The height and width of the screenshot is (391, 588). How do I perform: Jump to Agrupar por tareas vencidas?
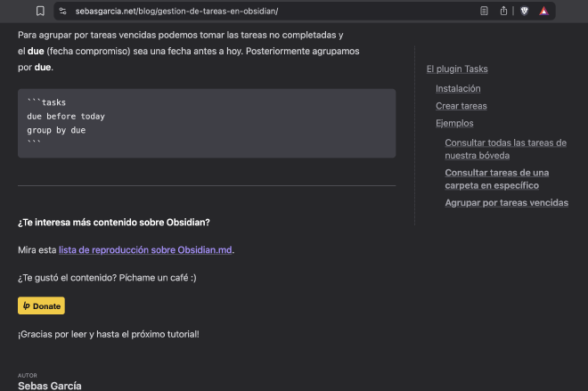click(506, 203)
